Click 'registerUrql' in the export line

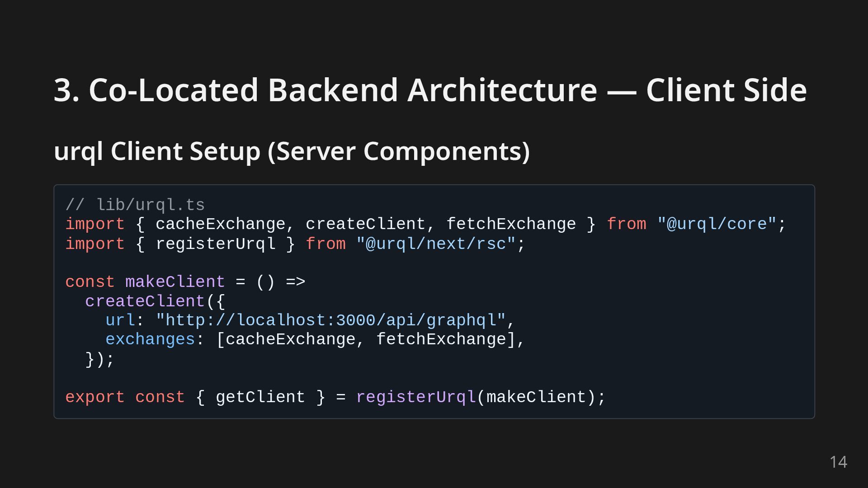(415, 397)
